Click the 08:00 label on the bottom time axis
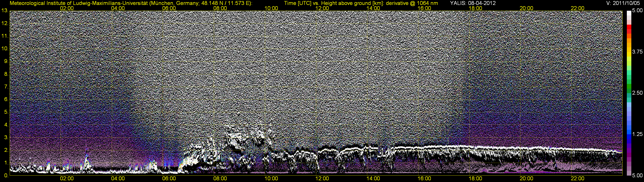Image resolution: width=644 pixels, height=182 pixels. (x=220, y=179)
